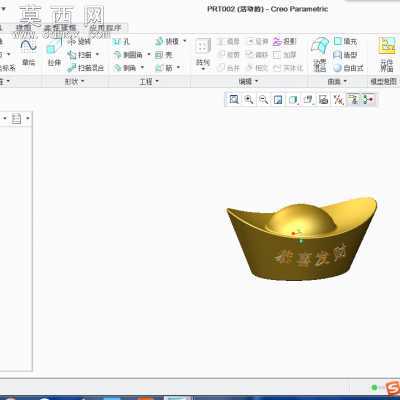The height and width of the screenshot is (400, 400).
Task: Select the Draft (拔模) tool
Action: (167, 41)
